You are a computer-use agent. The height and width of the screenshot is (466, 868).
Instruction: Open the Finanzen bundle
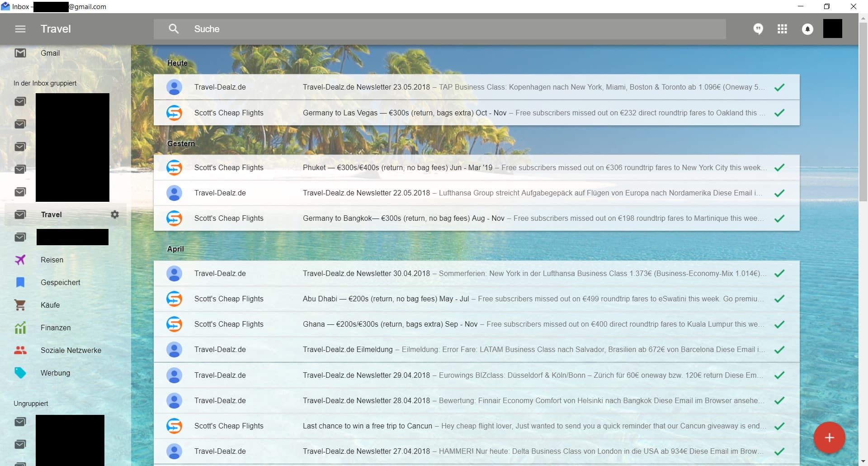[66, 328]
